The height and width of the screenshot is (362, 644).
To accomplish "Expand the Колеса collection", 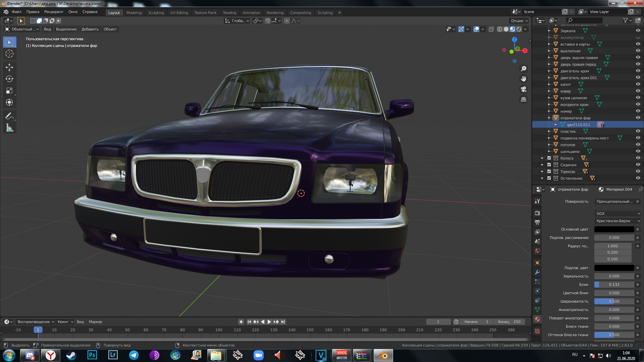I will click(542, 158).
